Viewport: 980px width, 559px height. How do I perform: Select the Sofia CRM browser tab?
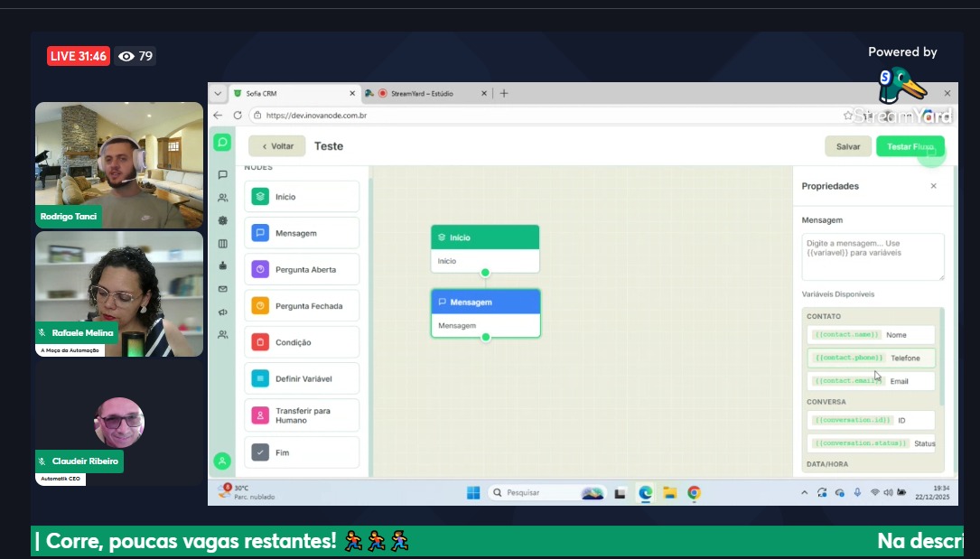click(289, 93)
